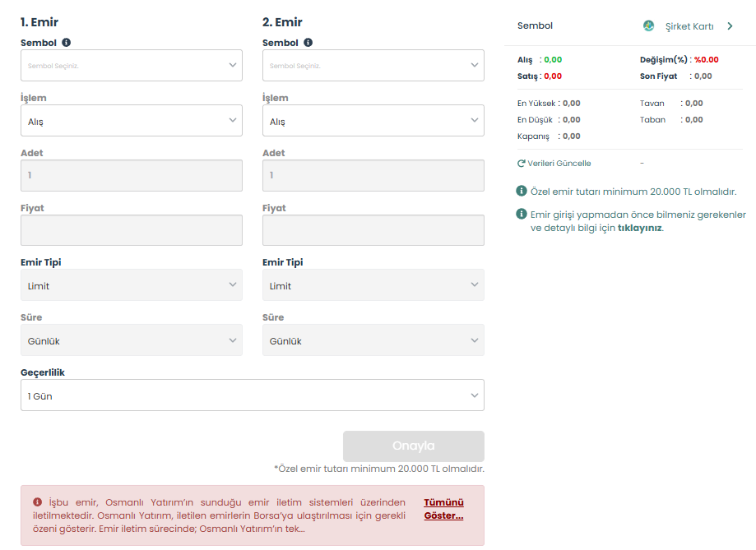Open the Geçerlilik 1 Gün dropdown

253,395
